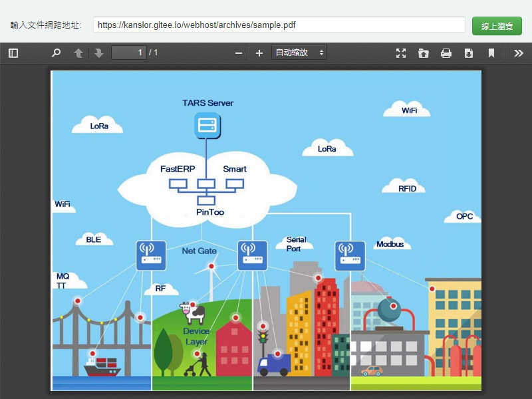The width and height of the screenshot is (532, 399).
Task: Click the "FastERP" label in the cloud
Action: [x=178, y=169]
